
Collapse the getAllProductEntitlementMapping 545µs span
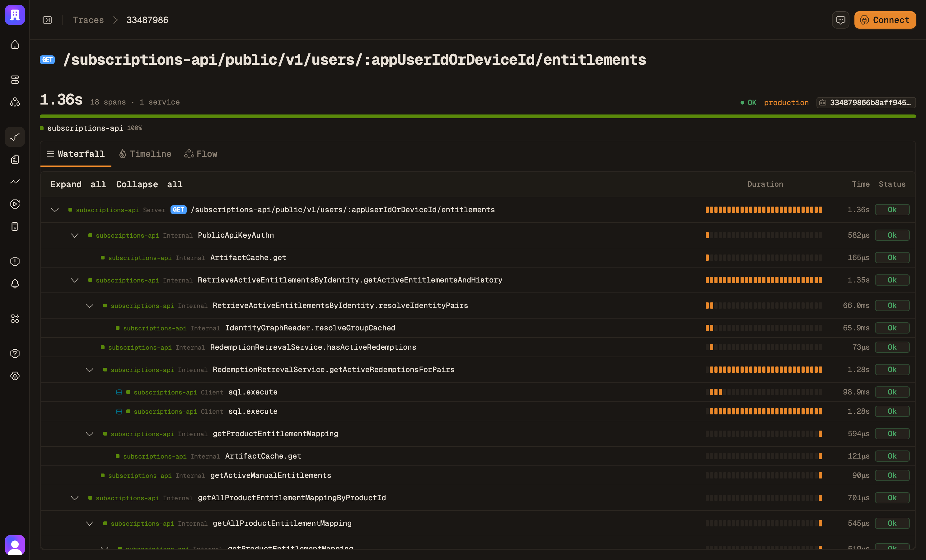pyautogui.click(x=89, y=524)
